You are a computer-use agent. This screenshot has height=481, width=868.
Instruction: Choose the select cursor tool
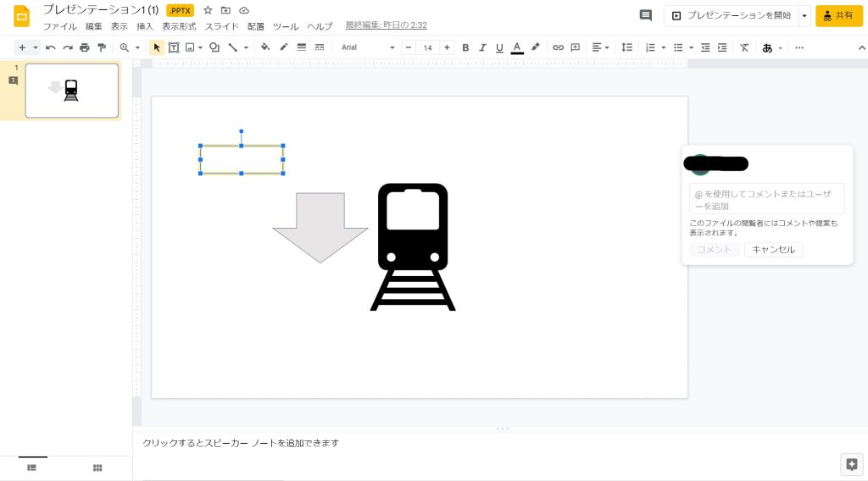157,47
